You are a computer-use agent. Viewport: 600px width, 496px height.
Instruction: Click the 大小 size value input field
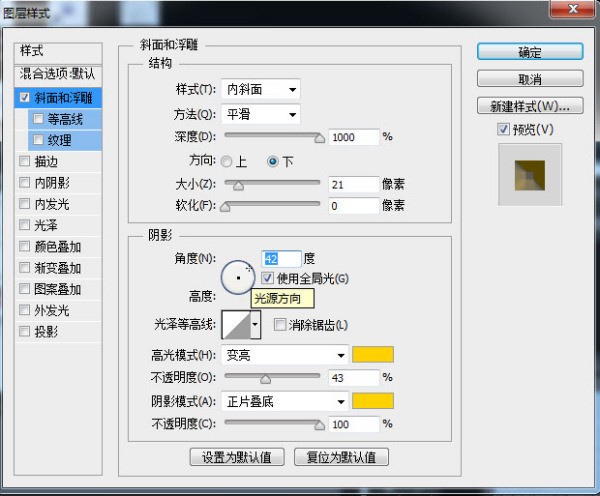[x=352, y=184]
